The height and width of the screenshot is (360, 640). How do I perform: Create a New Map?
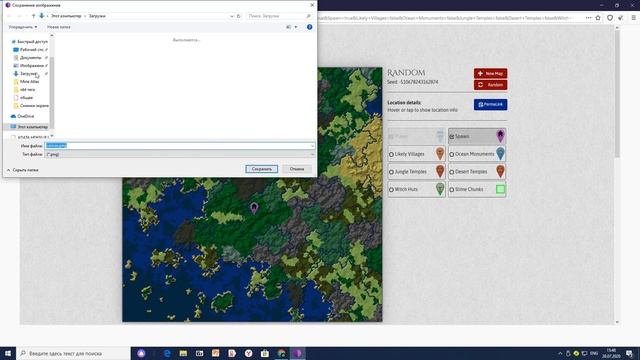point(490,73)
